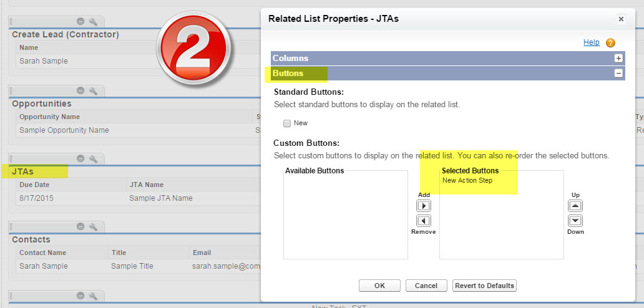Confirm with the OK button
This screenshot has height=308, width=644.
tap(379, 286)
